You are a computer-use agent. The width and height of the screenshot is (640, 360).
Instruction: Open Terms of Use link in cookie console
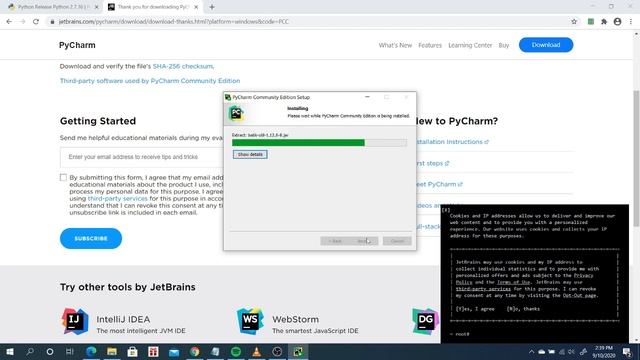coord(513,282)
